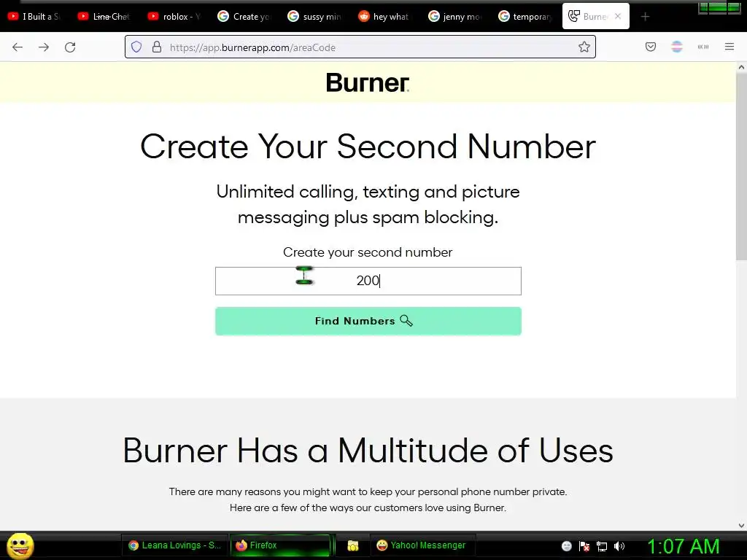This screenshot has height=560, width=747.
Task: Click the page scrollbar up arrow
Action: (x=741, y=68)
